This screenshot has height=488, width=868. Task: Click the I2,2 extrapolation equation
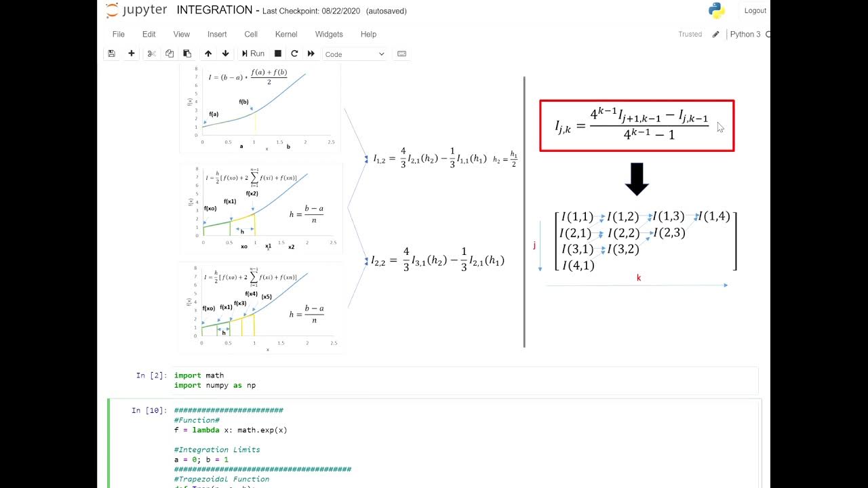click(437, 260)
